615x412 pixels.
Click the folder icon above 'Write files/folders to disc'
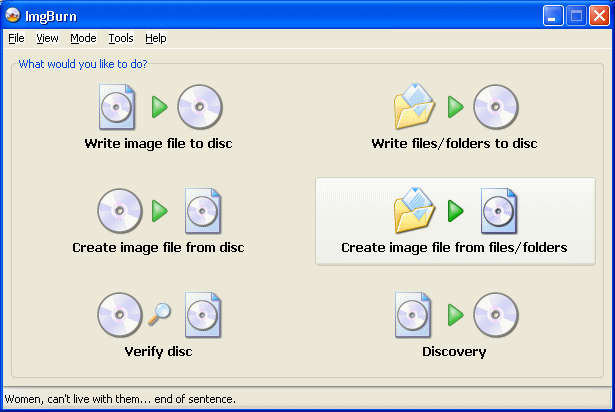[x=414, y=106]
